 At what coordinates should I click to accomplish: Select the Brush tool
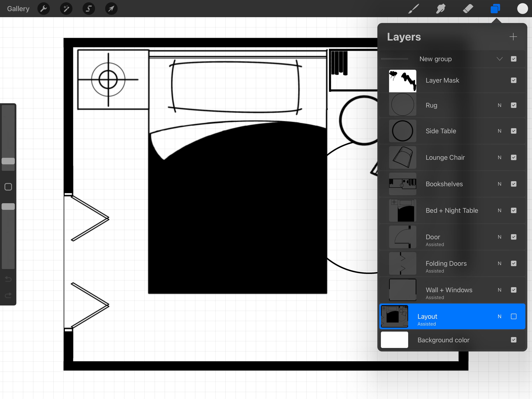click(413, 9)
